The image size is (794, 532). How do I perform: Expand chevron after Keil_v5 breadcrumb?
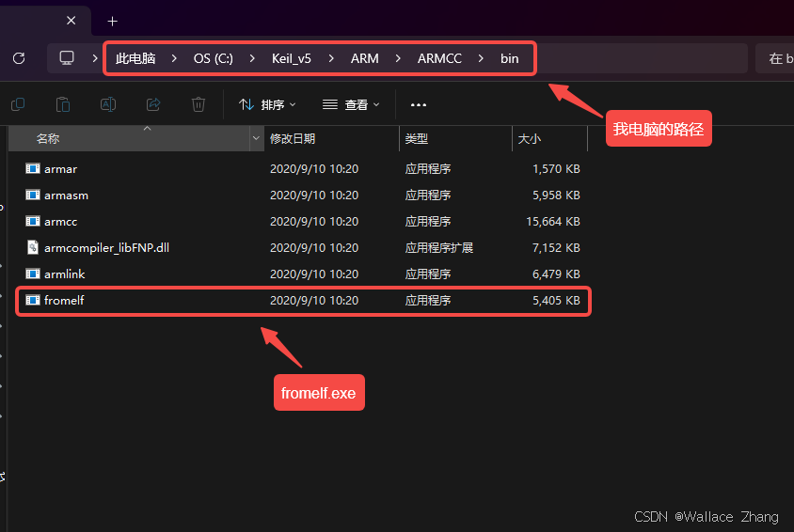coord(331,58)
